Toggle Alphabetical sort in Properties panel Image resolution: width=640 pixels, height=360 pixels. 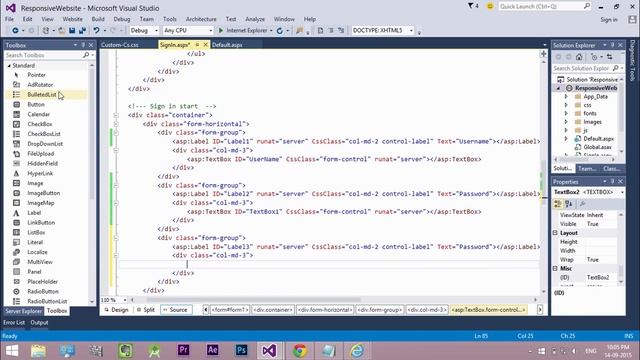point(569,204)
